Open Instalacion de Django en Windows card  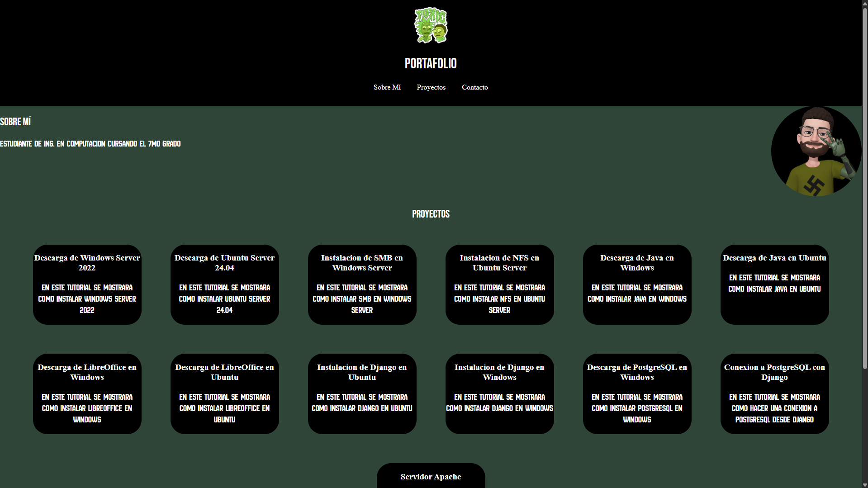(x=500, y=394)
